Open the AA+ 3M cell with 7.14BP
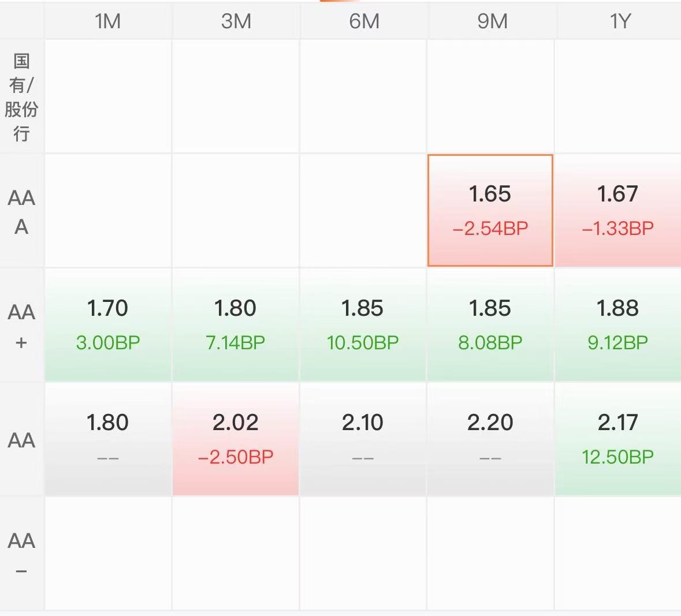Image resolution: width=681 pixels, height=616 pixels. (x=236, y=324)
